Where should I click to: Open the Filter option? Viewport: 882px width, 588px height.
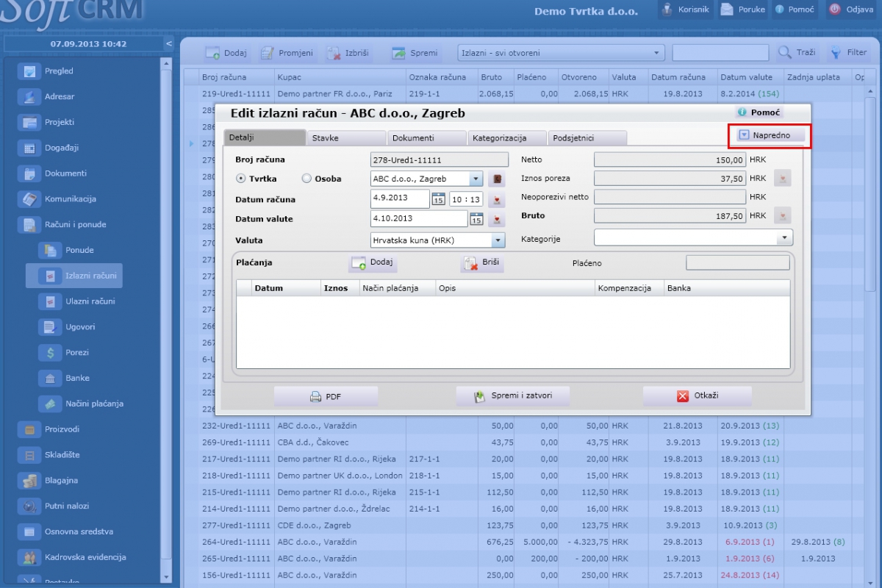click(x=848, y=53)
